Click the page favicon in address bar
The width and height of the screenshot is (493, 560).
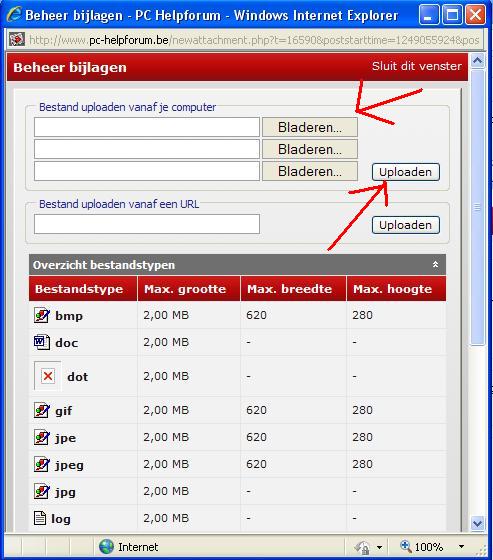(16, 39)
